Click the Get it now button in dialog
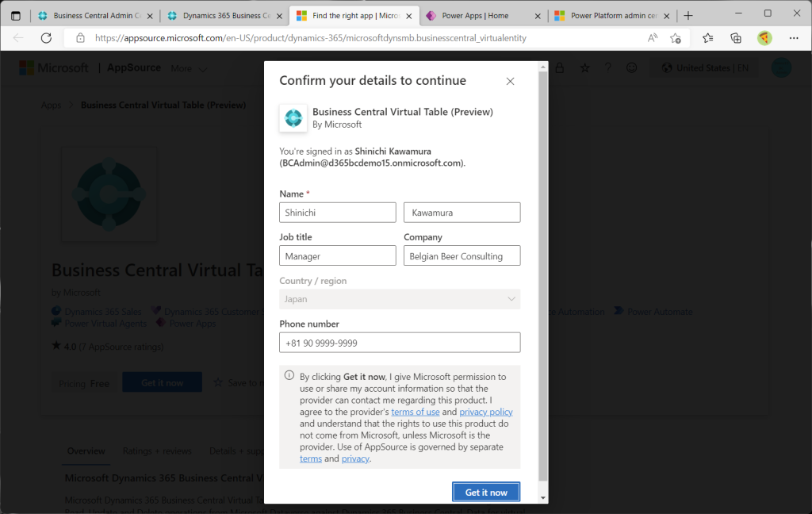 (x=486, y=493)
